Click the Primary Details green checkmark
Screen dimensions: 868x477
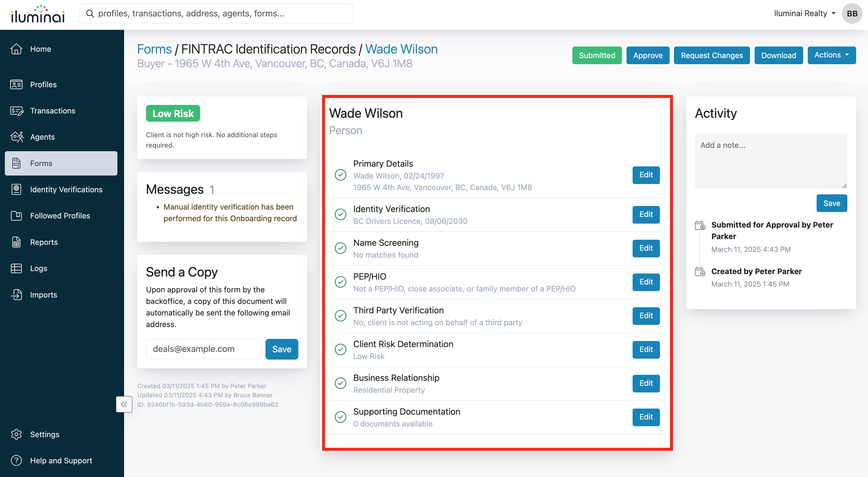click(340, 175)
